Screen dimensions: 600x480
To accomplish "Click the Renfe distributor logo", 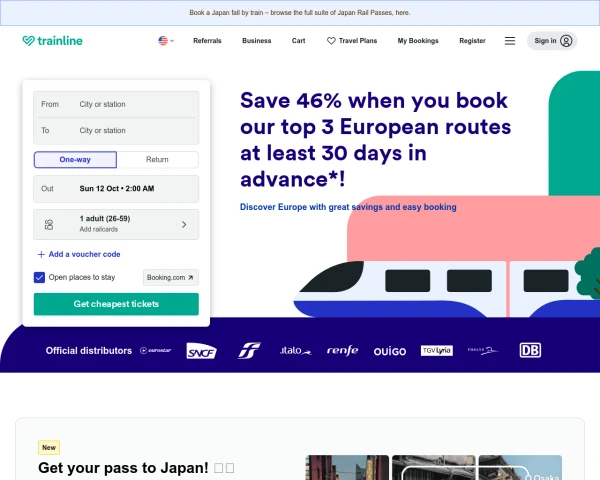I will (342, 350).
